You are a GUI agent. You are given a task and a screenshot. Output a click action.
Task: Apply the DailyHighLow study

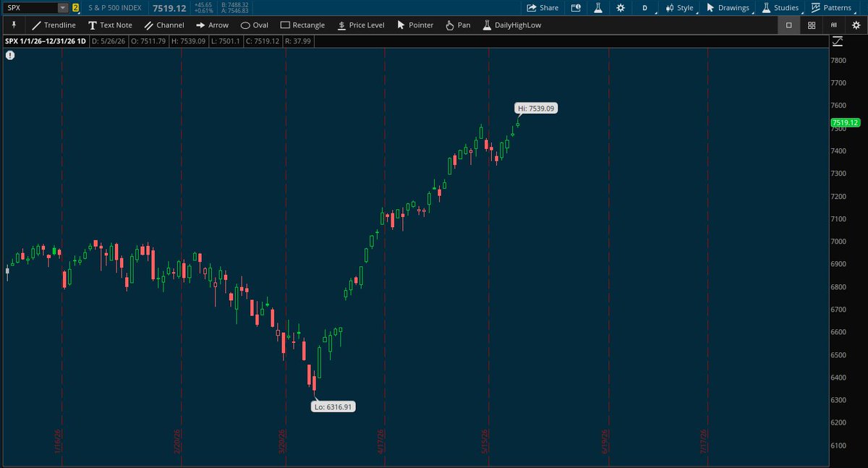pos(511,25)
